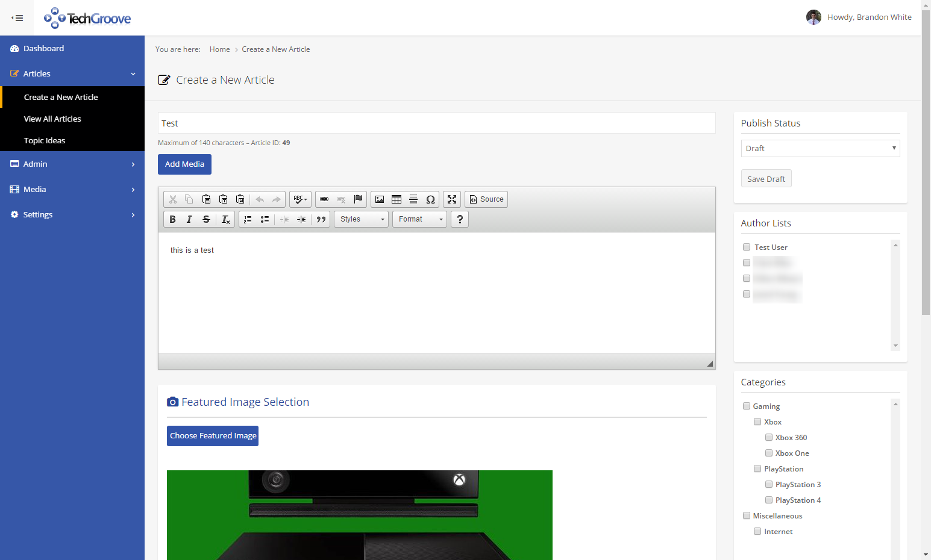Open the Publish Status dropdown
The image size is (931, 560).
pos(820,148)
